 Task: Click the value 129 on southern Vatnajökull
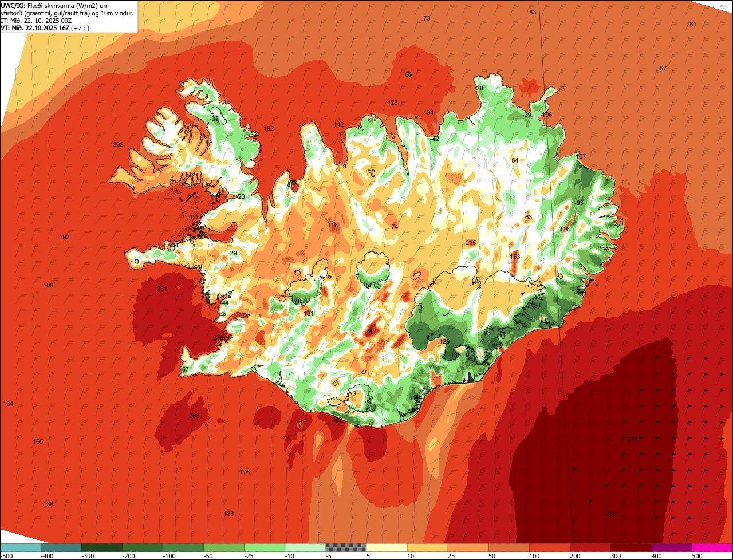444,341
